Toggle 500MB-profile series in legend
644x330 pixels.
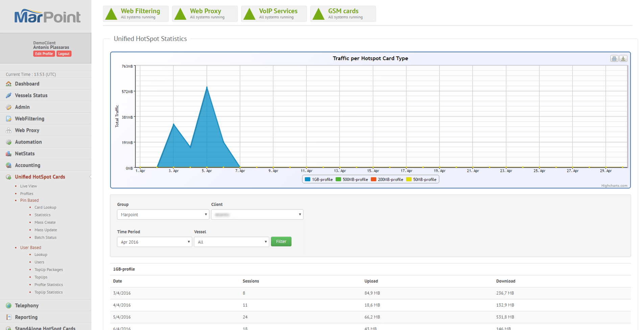pos(352,179)
